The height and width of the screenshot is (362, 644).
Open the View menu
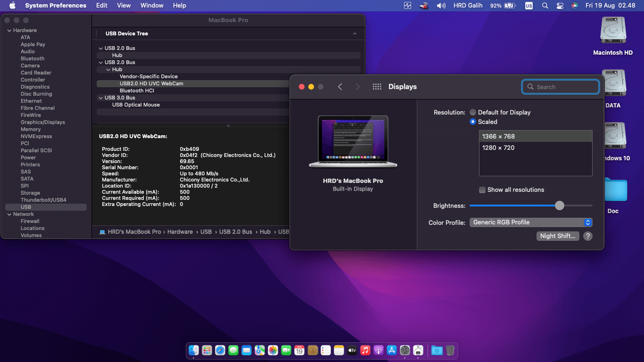point(124,6)
